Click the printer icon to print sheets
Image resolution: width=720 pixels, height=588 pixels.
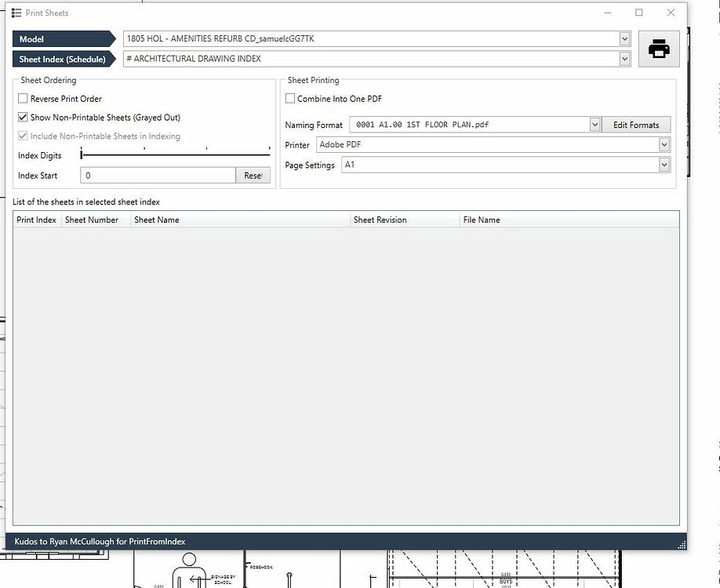[657, 49]
